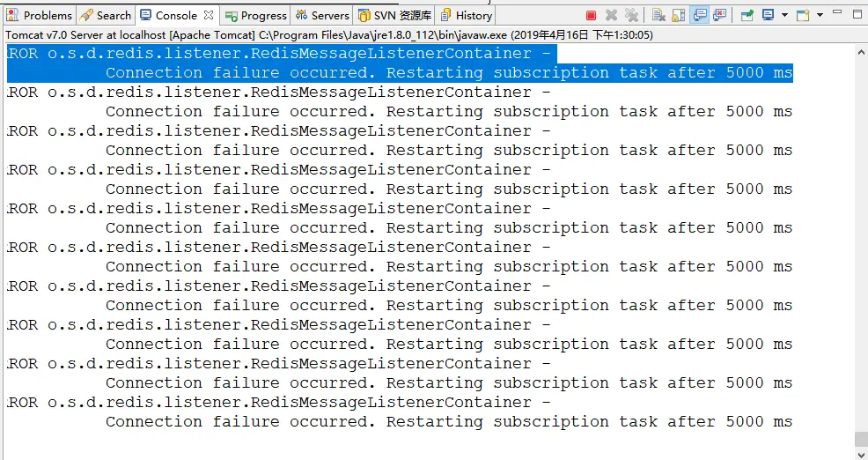This screenshot has width=868, height=460.
Task: Switch to the History tab
Action: click(x=466, y=16)
